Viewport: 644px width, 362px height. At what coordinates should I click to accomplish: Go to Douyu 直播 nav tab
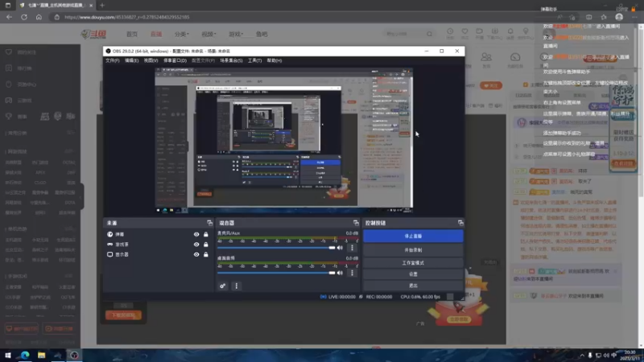tap(156, 34)
